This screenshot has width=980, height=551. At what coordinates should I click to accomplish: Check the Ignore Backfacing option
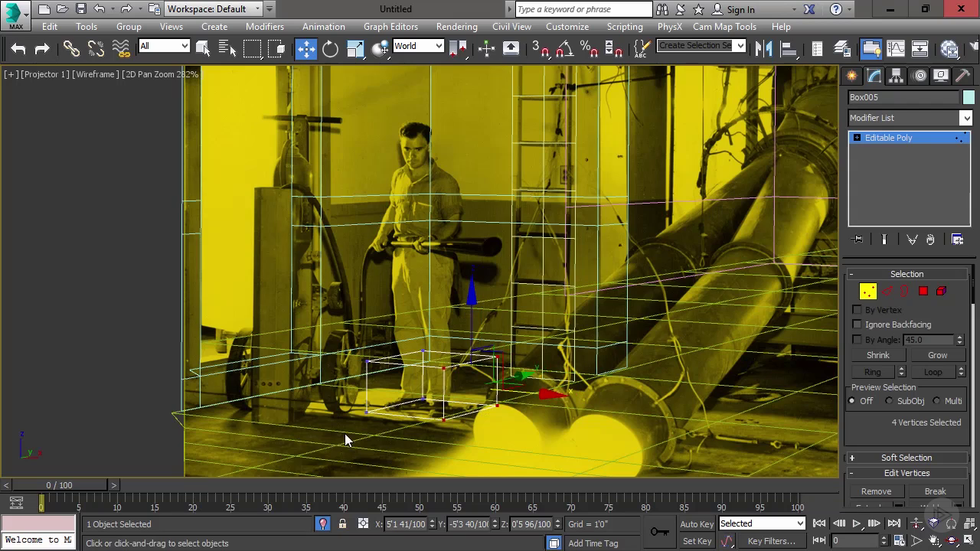[x=857, y=324]
